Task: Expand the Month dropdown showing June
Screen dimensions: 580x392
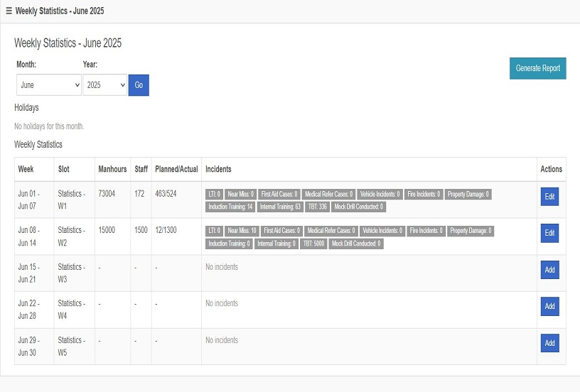Action: [48, 85]
